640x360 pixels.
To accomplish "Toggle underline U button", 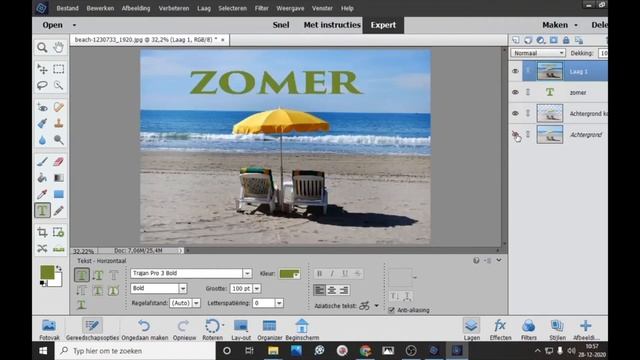I will (345, 273).
